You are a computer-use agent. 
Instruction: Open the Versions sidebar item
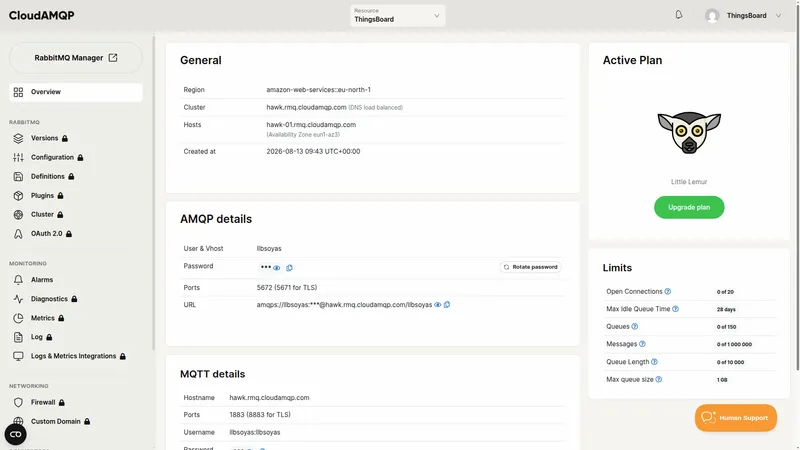tap(44, 138)
